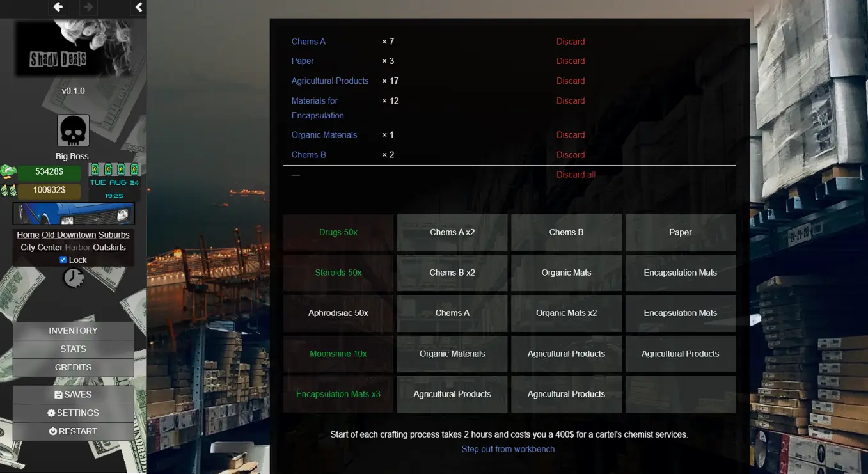The width and height of the screenshot is (868, 474).
Task: Click Discard all items
Action: [576, 175]
